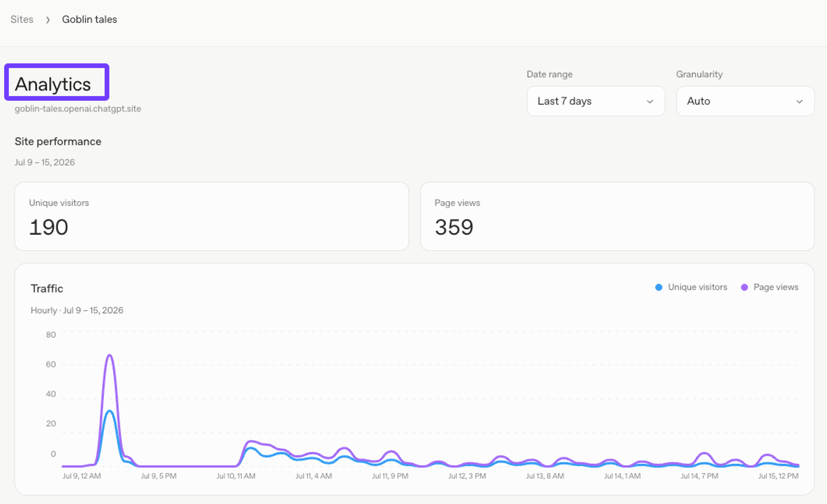Click the Analytics page heading

(x=53, y=84)
